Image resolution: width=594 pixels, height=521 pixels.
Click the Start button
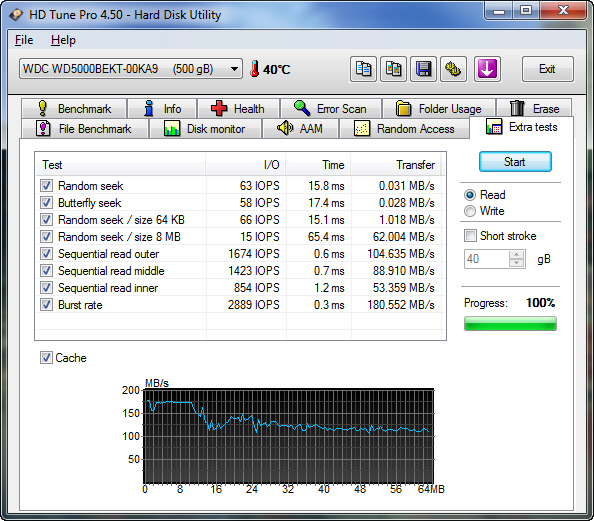click(x=515, y=162)
